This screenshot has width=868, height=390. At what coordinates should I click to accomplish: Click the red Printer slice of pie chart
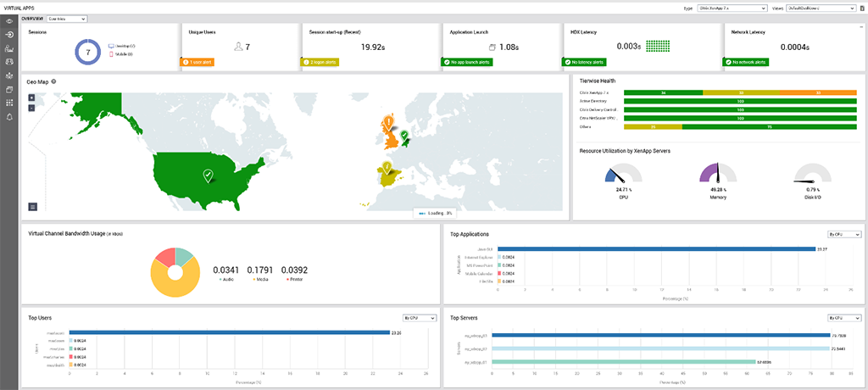point(164,257)
